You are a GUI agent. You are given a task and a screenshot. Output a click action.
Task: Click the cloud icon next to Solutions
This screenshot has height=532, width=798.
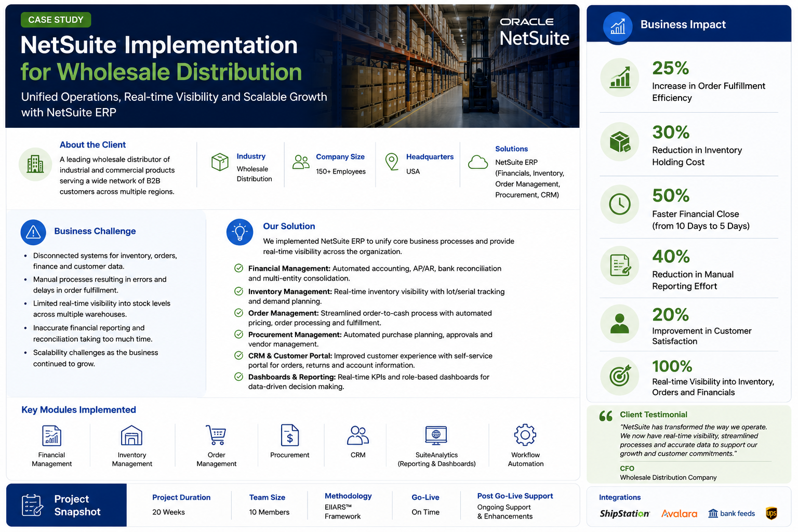pos(478,163)
